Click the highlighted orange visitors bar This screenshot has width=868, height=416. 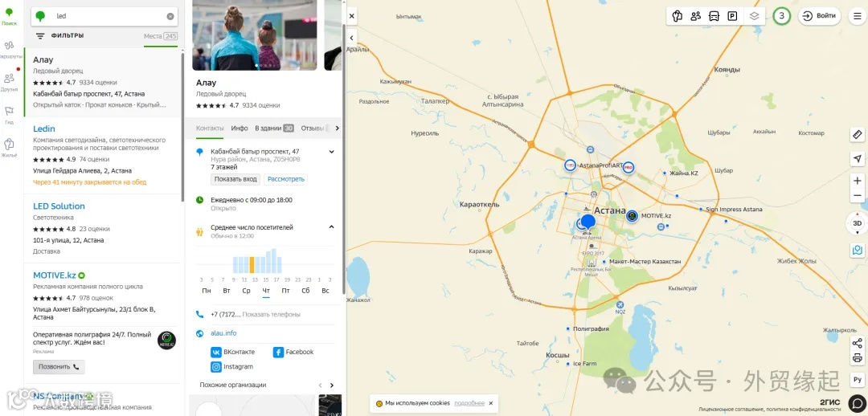252,265
